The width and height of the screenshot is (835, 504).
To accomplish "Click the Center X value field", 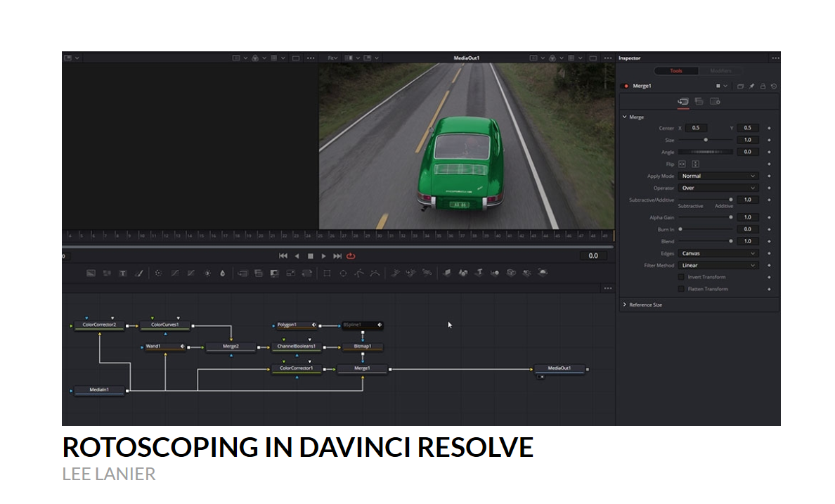I will point(696,129).
